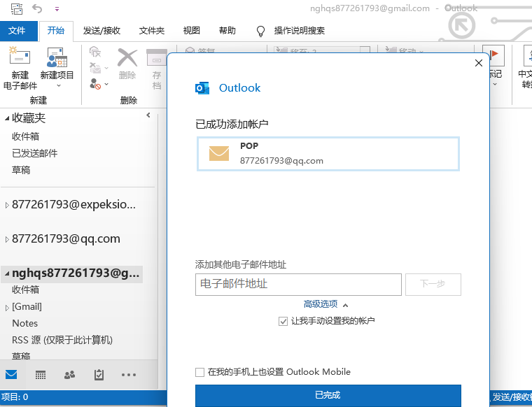Screen dimensions: 532x407
Task: Expand the 877261793@expeksio account
Action: click(7, 205)
